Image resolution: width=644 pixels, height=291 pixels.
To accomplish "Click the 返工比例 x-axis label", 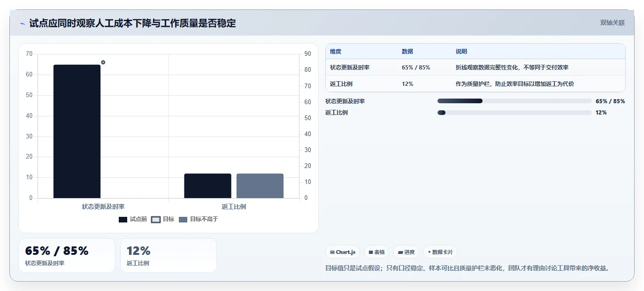I will [234, 207].
